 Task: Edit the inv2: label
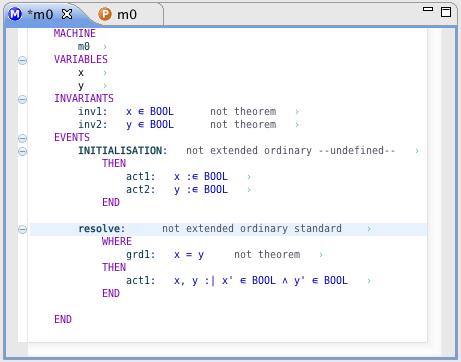(x=93, y=124)
